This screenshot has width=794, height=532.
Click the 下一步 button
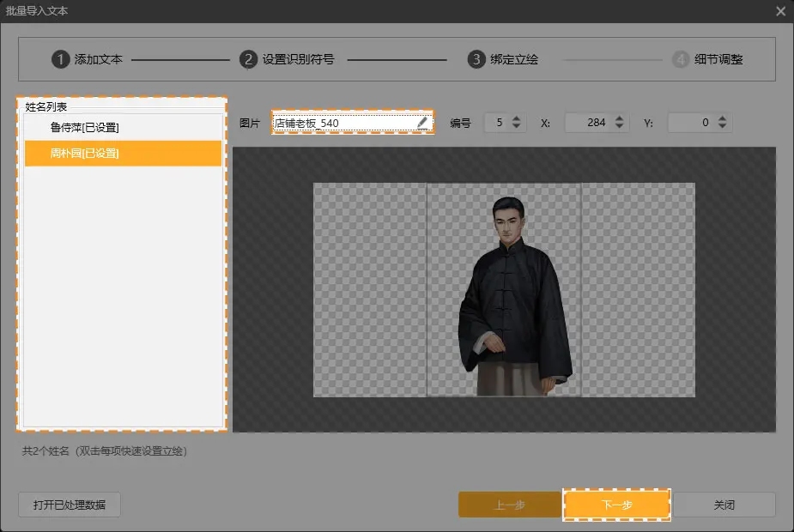tap(617, 505)
